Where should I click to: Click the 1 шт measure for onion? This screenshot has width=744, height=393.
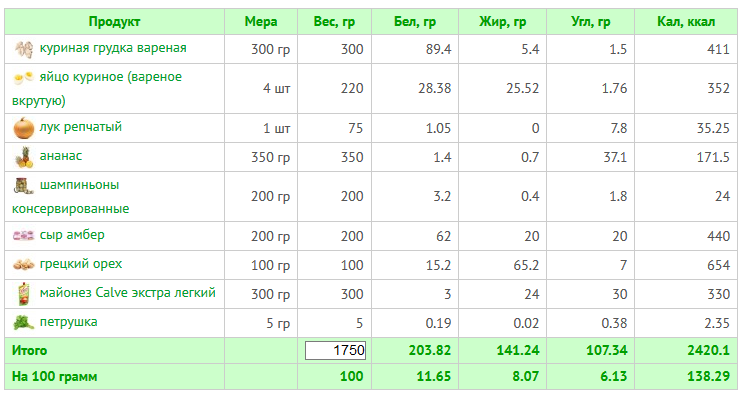(277, 129)
